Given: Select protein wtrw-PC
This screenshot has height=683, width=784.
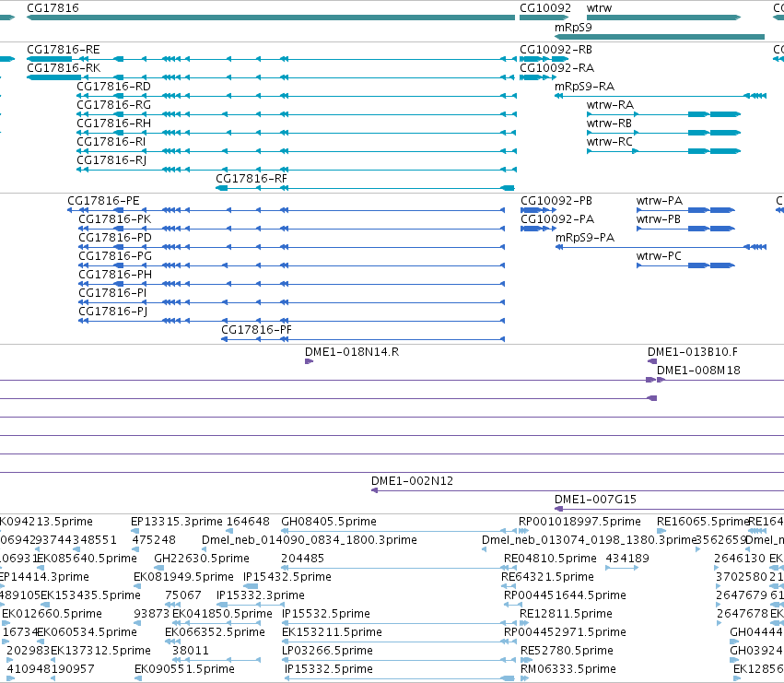Looking at the screenshot, I should pyautogui.click(x=659, y=256).
